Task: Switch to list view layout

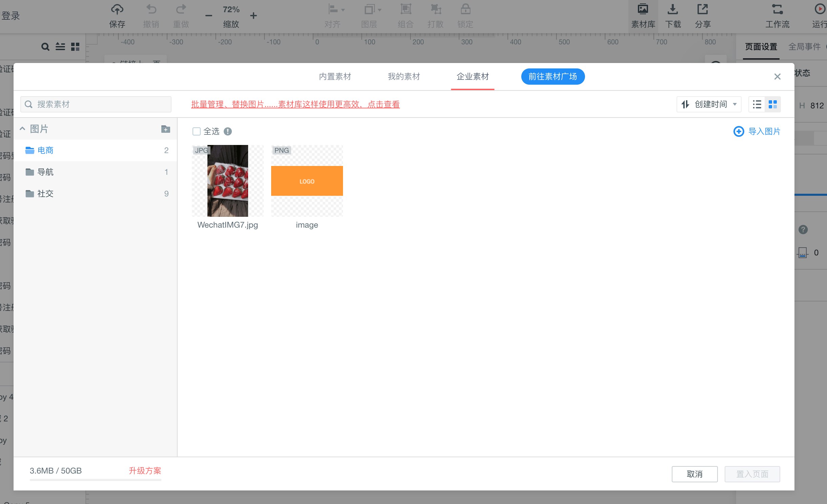Action: click(757, 104)
